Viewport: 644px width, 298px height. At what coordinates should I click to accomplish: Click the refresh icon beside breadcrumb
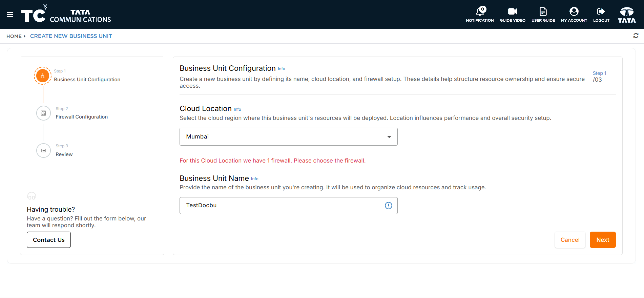tap(636, 36)
